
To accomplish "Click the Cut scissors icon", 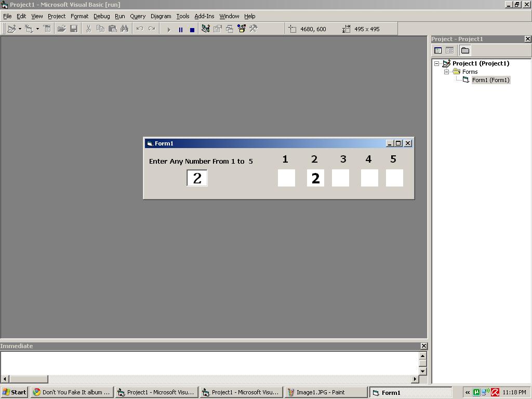I will (88, 29).
